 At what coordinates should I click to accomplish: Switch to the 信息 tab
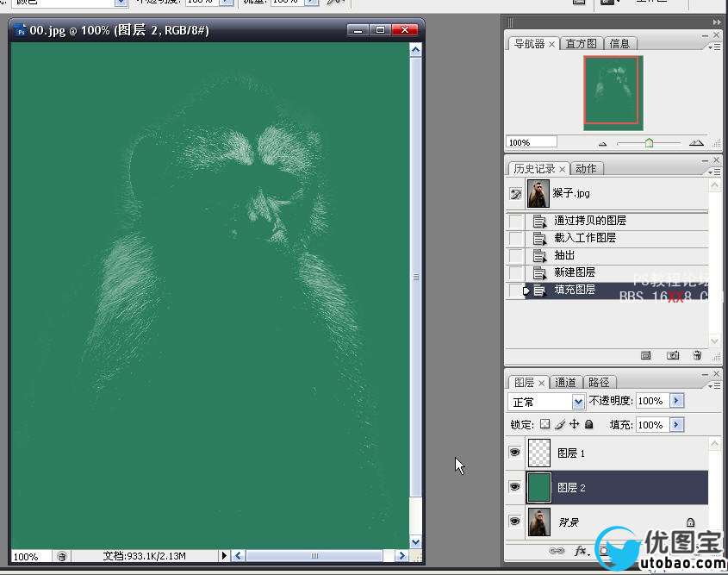[x=619, y=44]
